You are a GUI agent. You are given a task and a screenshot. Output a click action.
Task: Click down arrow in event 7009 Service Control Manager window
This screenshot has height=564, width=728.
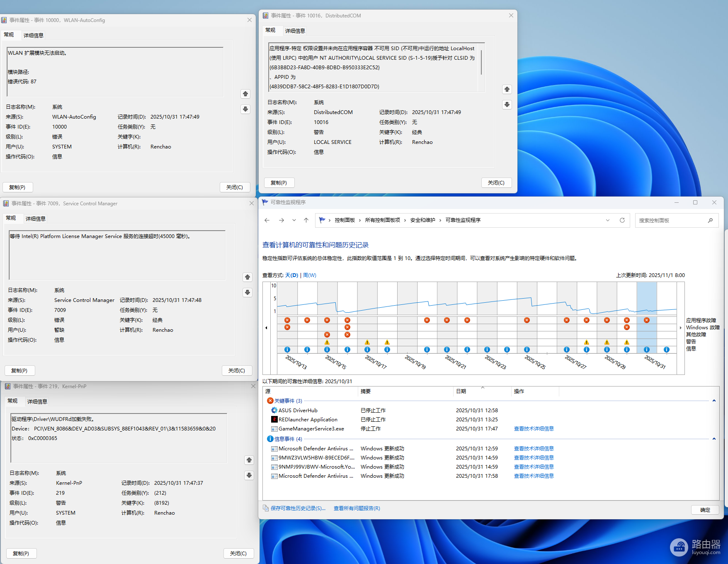click(248, 292)
